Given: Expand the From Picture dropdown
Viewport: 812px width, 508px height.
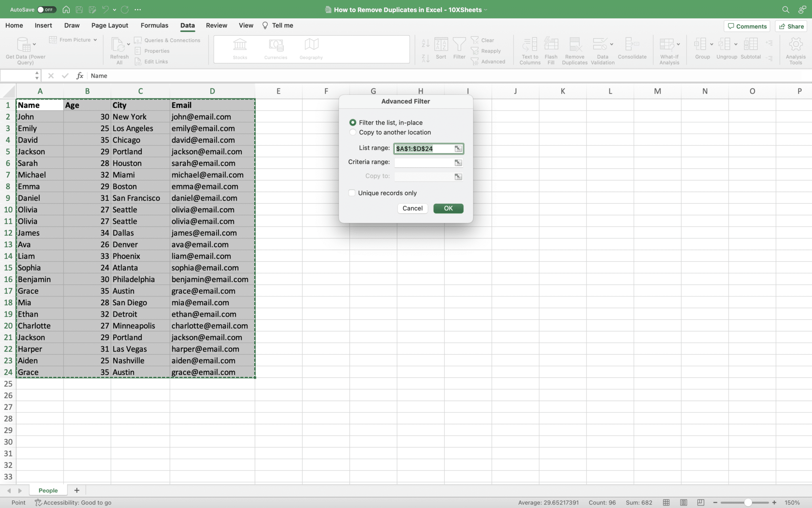Looking at the screenshot, I should 95,40.
